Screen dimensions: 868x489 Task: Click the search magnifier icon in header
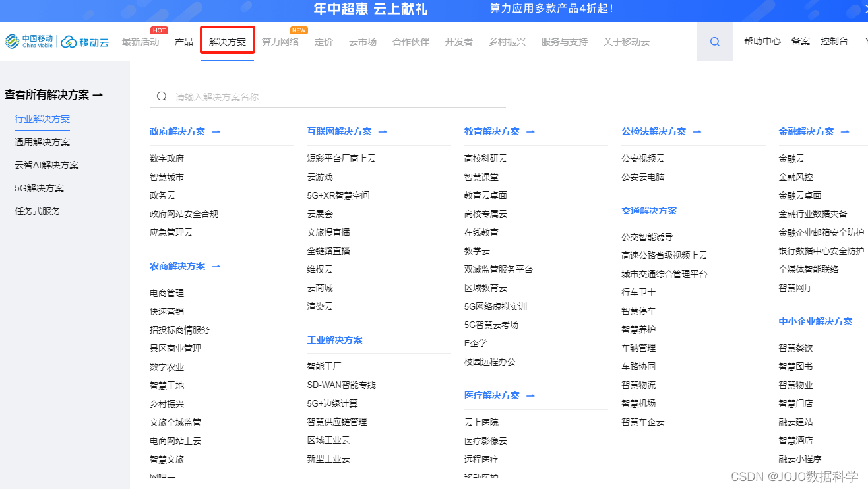[715, 42]
